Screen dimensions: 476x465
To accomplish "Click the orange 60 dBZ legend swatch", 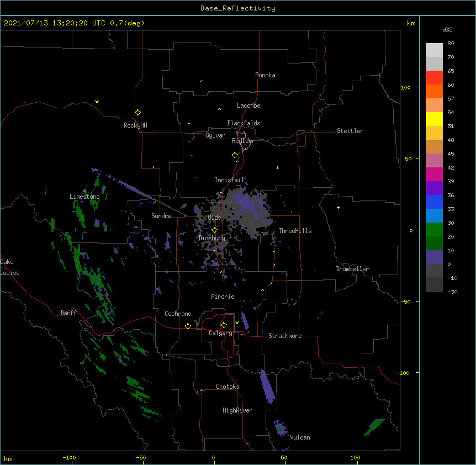I will click(x=434, y=91).
